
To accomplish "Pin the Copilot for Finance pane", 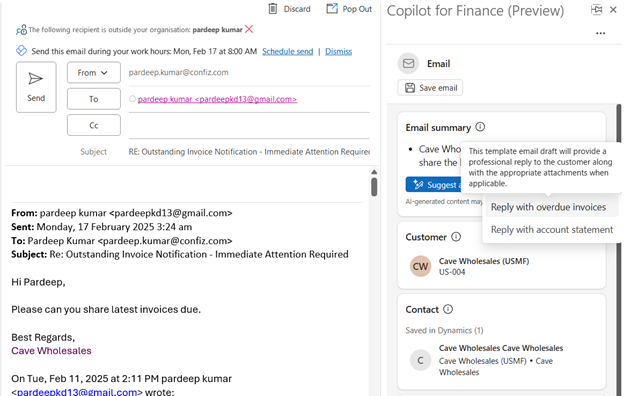I will coord(596,10).
